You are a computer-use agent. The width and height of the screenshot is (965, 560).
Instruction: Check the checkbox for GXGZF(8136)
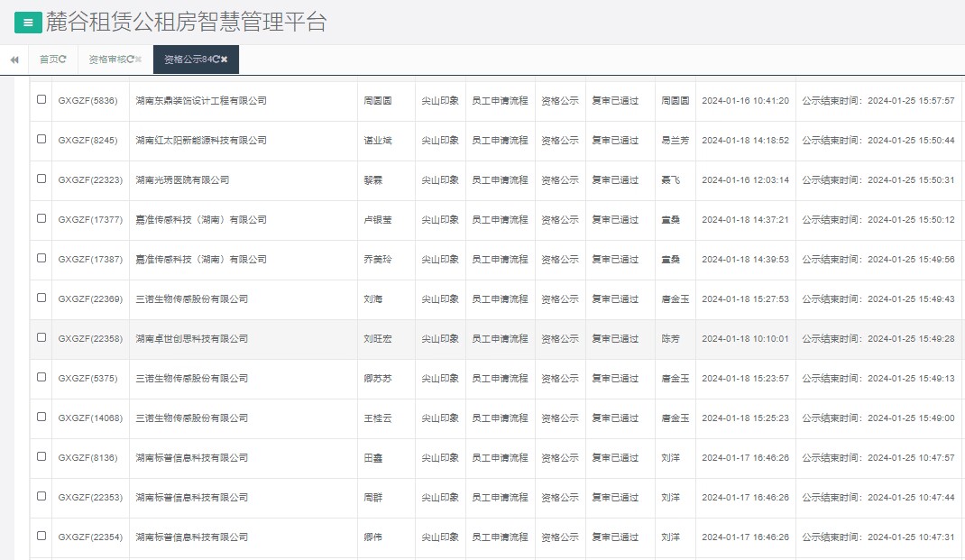click(x=40, y=457)
